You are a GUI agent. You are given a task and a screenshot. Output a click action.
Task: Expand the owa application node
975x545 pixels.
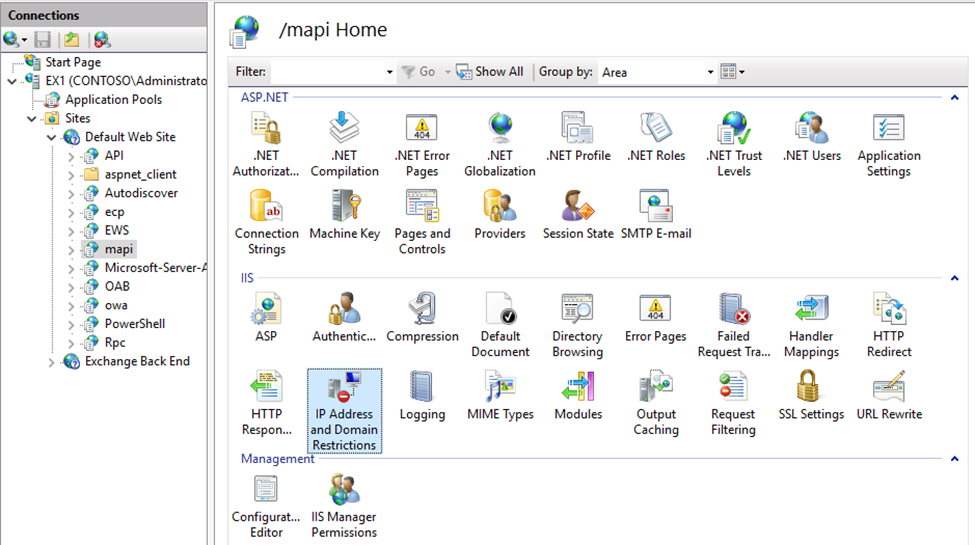click(x=71, y=306)
